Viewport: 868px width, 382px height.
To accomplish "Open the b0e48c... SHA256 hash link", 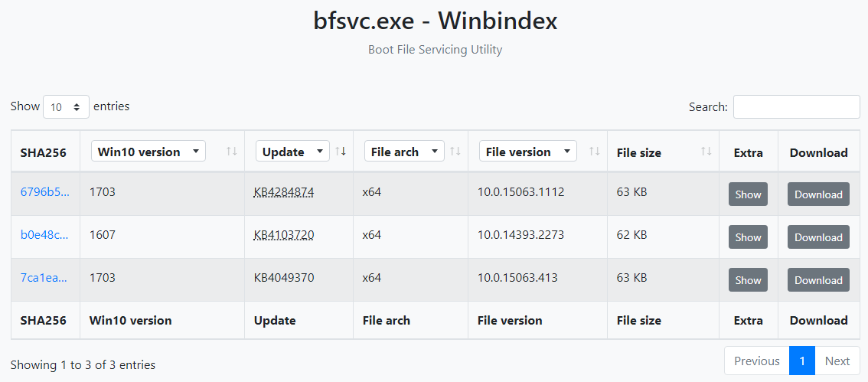I will click(45, 235).
